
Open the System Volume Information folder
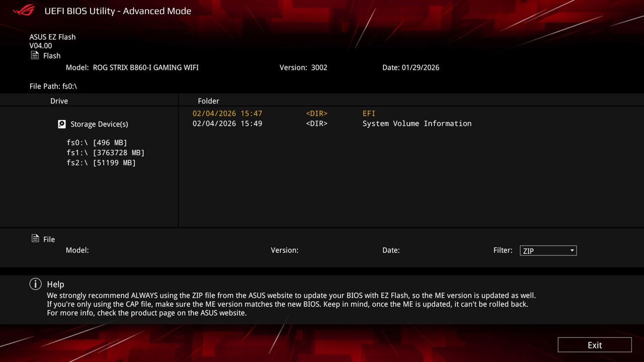[417, 123]
